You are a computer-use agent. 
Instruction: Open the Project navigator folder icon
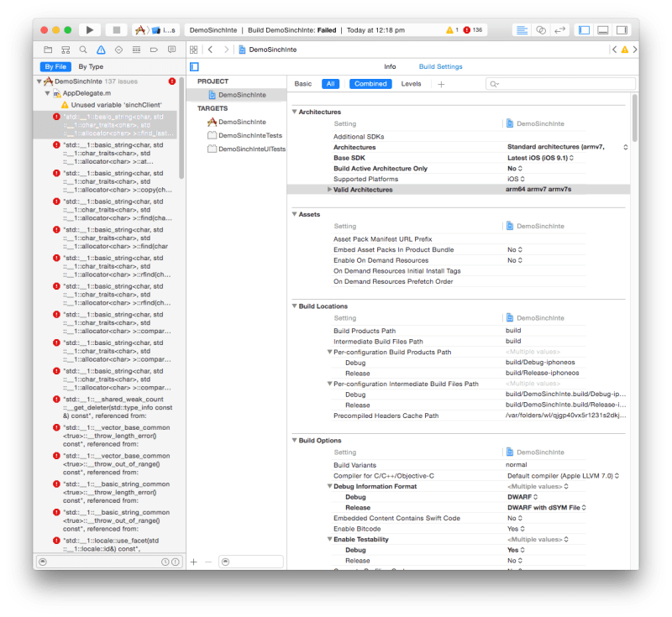49,49
